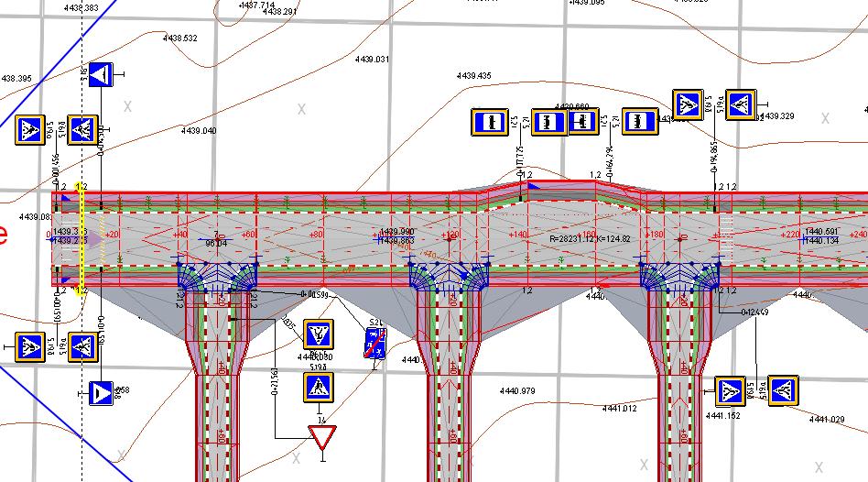Screen dimensions: 868x482
Task: Click the elevation label 4441.012
Action: point(620,409)
